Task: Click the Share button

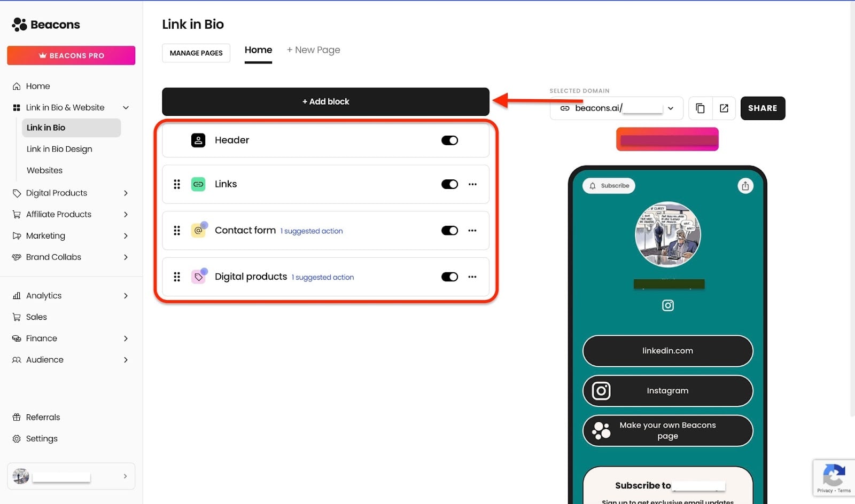Action: point(763,108)
